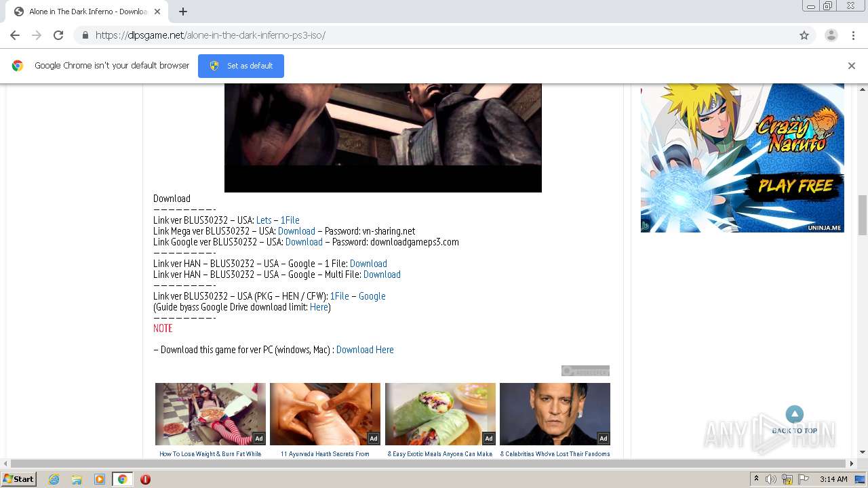The image size is (868, 488).
Task: Click the 3:14 AM system clock
Action: 833,479
